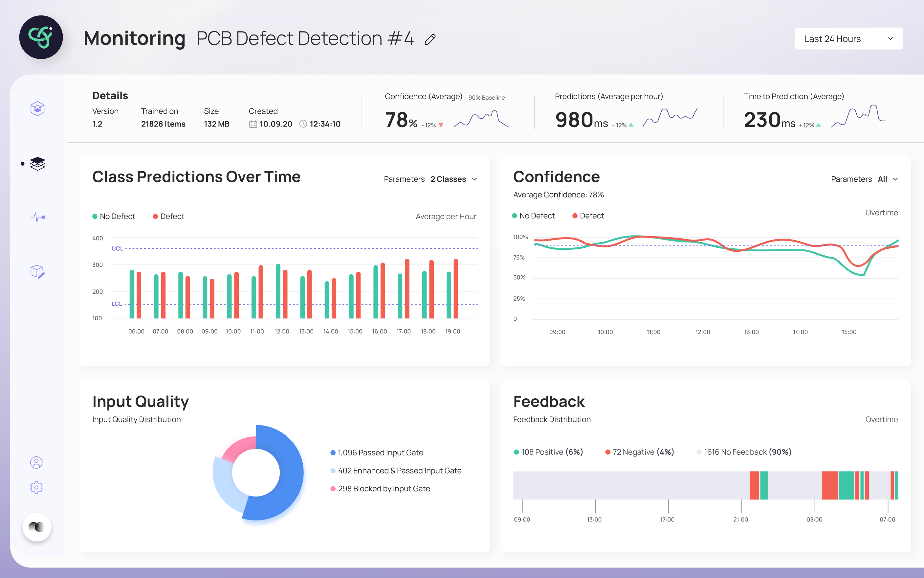Toggle the Defect series in the Confidence chart

(588, 216)
